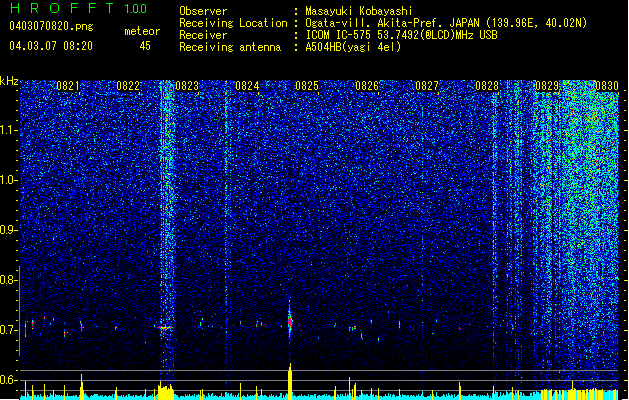
Task: Click the 0.9 kHz axis label
Action: tap(8, 230)
